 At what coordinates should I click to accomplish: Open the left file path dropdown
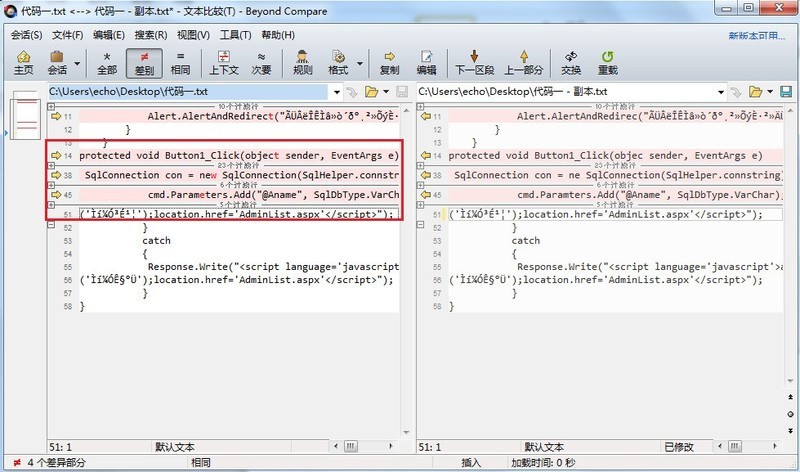pyautogui.click(x=337, y=92)
